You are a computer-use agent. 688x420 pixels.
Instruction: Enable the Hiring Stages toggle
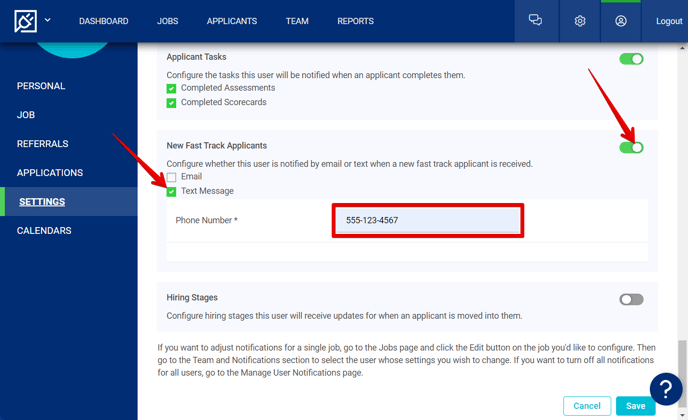[x=631, y=299]
